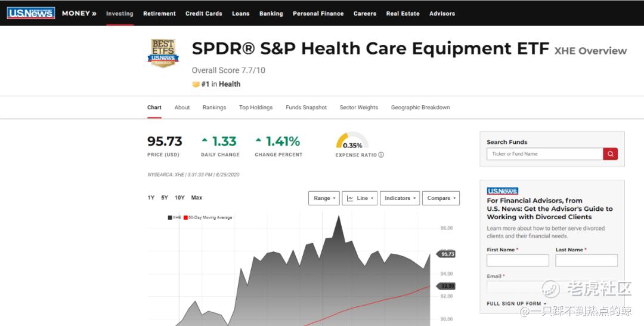Click the expense ratio gauge graphic
The image size is (644, 326).
(x=352, y=140)
